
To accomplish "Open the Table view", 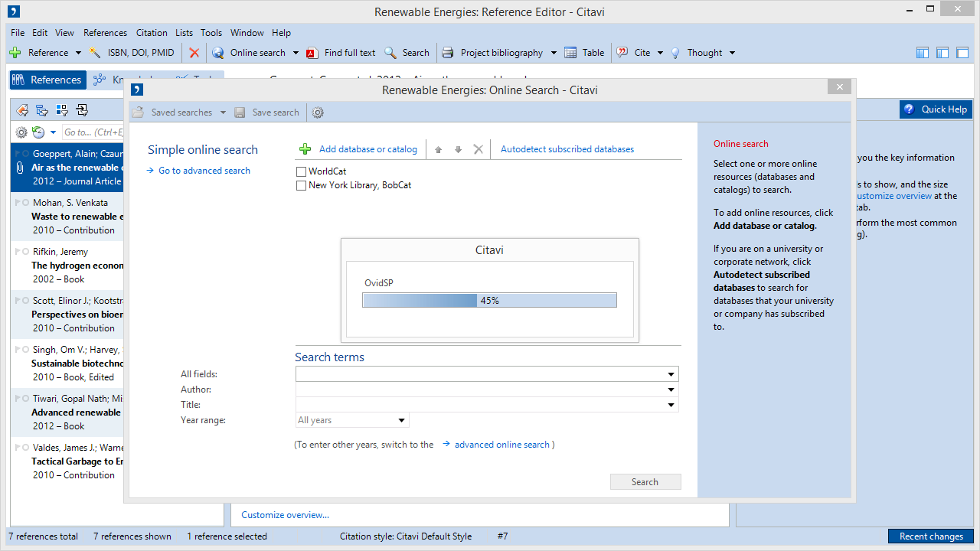I will [x=584, y=53].
